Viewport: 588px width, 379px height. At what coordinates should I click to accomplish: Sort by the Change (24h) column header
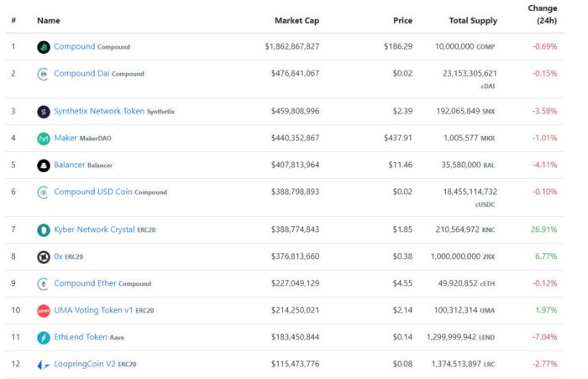(x=543, y=14)
